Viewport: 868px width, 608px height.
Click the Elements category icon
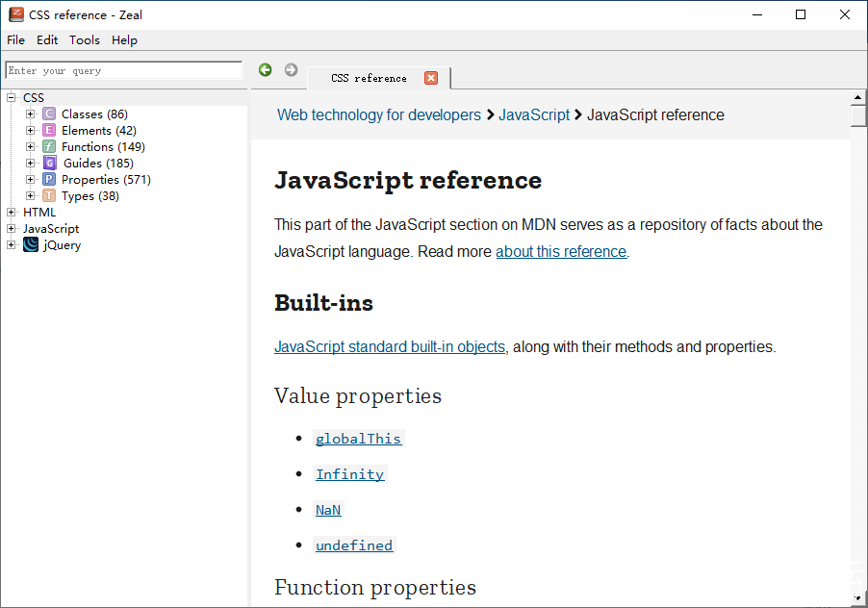coord(49,131)
